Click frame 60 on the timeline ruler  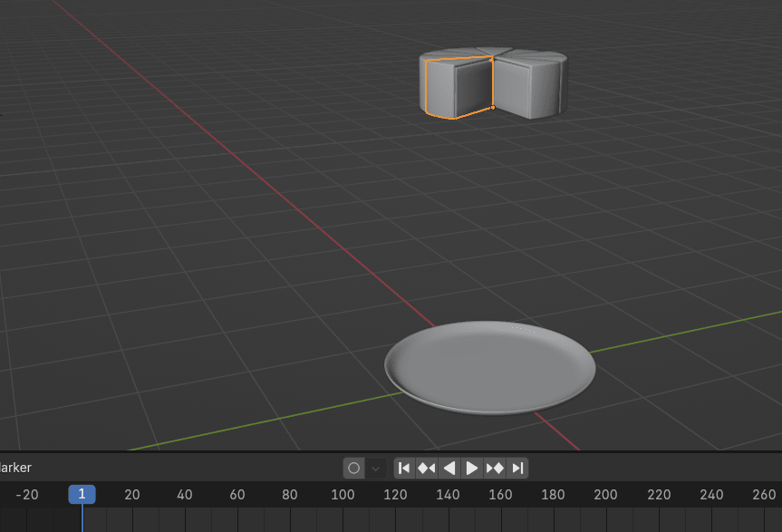[x=237, y=495]
